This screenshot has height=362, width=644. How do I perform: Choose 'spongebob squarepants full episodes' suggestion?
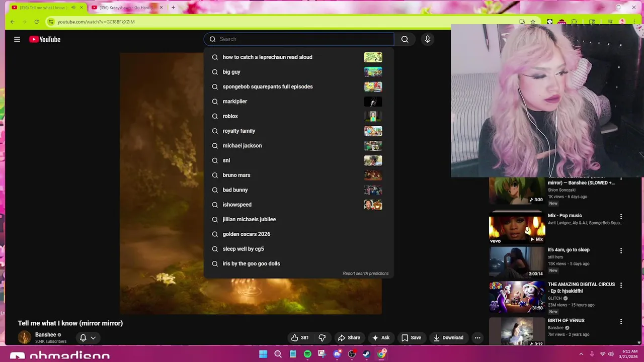pos(299,86)
